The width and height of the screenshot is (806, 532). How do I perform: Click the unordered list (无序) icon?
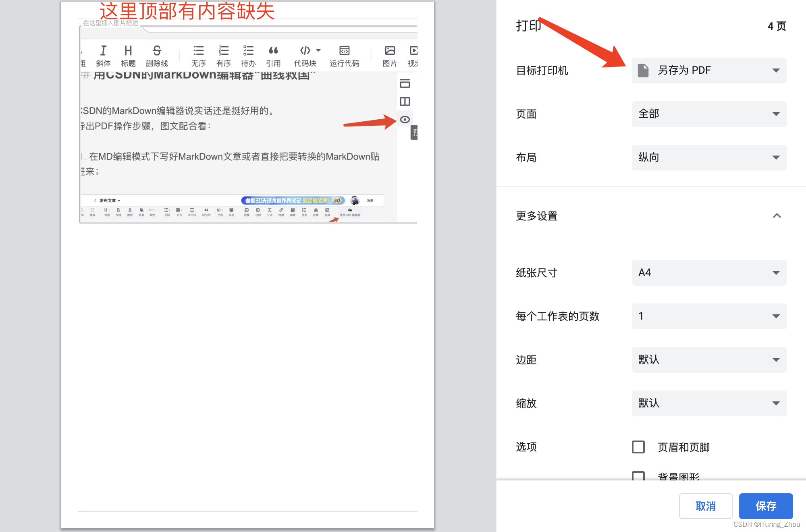click(x=198, y=51)
